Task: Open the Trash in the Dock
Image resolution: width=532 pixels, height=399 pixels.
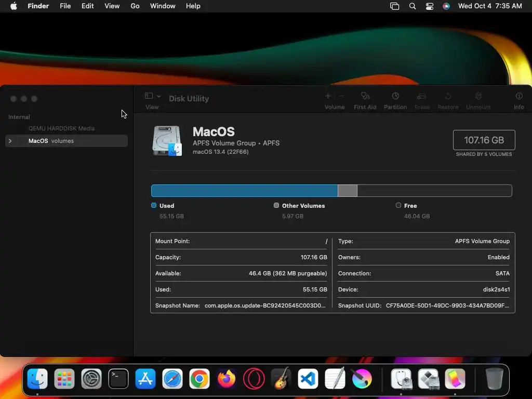Action: (x=495, y=379)
